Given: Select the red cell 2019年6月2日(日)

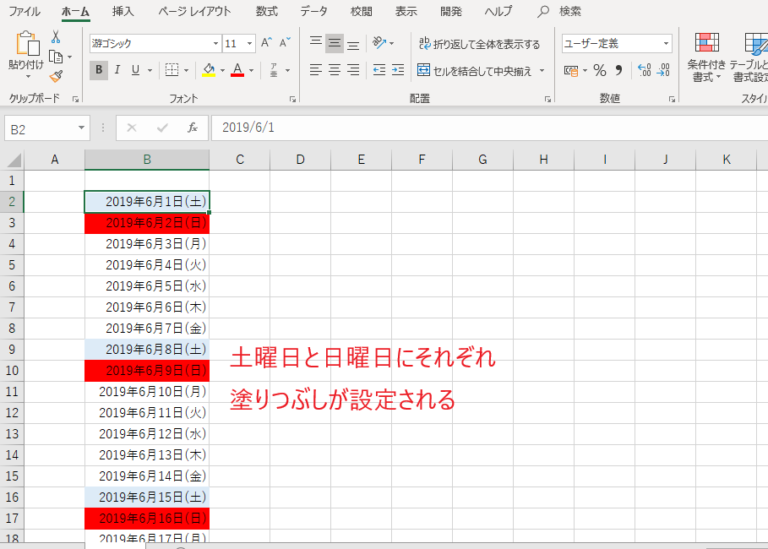Looking at the screenshot, I should click(x=147, y=223).
